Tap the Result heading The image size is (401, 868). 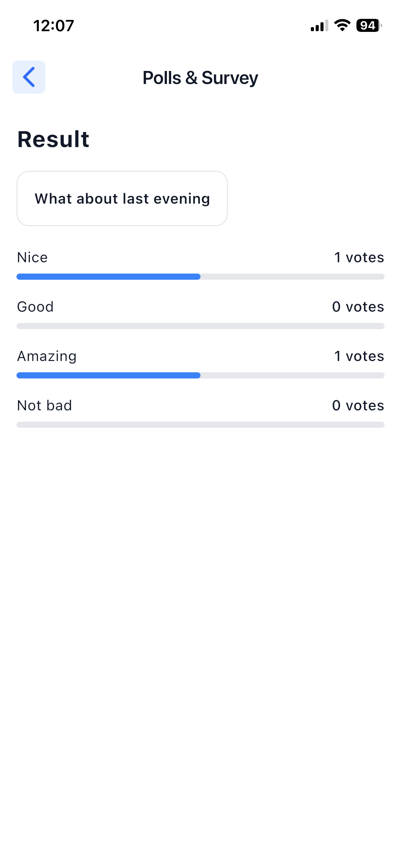coord(53,139)
